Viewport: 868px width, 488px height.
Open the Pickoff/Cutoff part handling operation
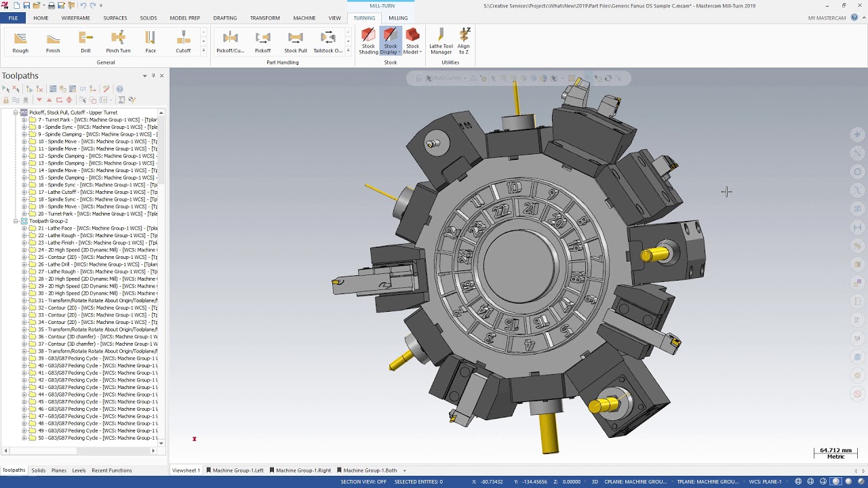click(x=230, y=42)
